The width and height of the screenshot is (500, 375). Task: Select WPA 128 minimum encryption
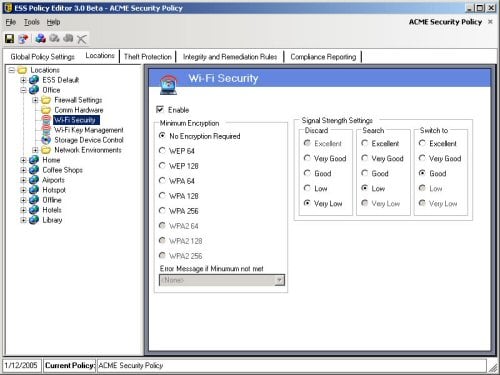pos(162,196)
